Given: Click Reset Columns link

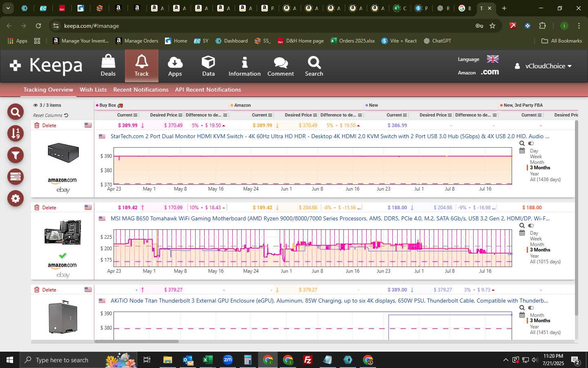Looking at the screenshot, I should (51, 115).
